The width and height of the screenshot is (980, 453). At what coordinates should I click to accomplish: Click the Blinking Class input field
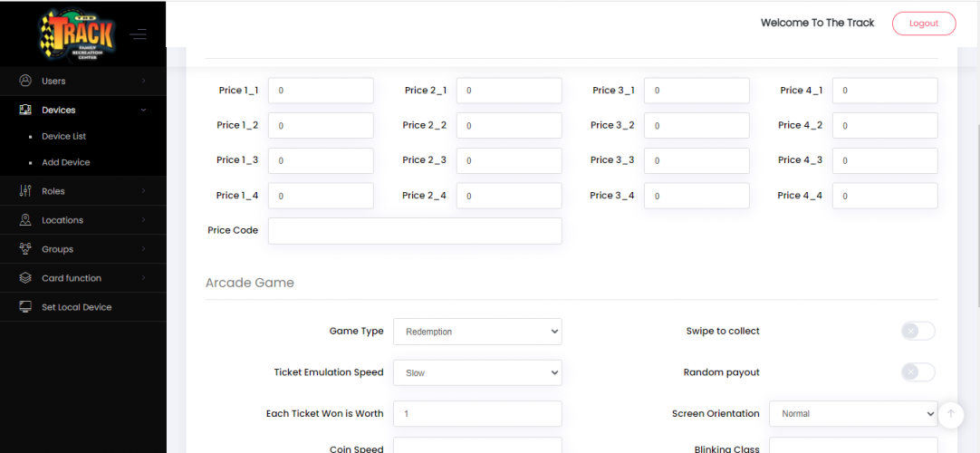pyautogui.click(x=853, y=445)
